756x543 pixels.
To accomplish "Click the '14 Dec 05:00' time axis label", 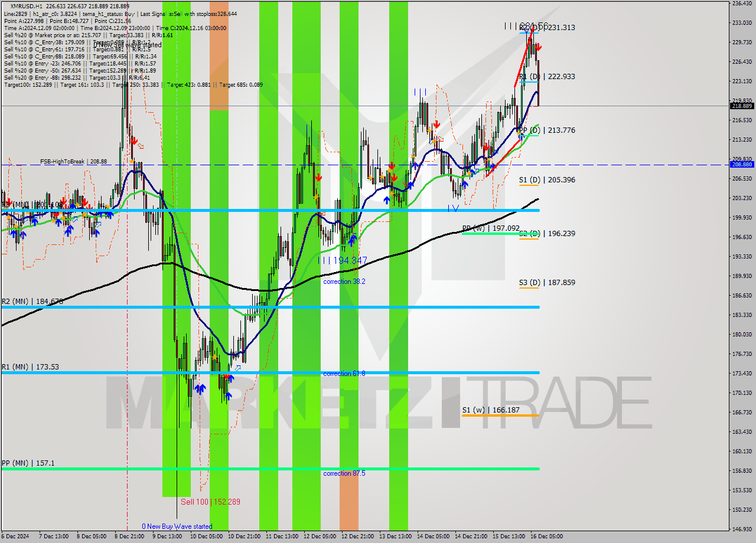I will (432, 537).
